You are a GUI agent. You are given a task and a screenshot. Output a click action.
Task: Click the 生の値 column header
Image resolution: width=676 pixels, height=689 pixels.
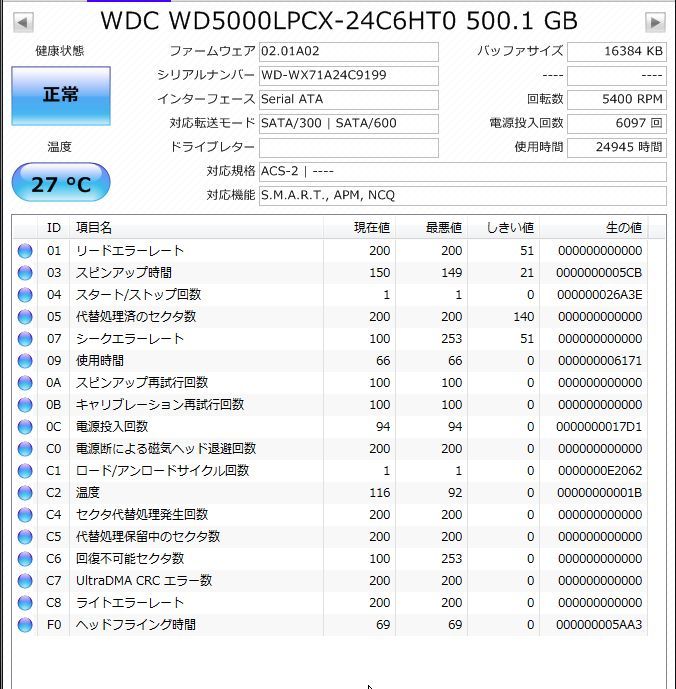(594, 228)
